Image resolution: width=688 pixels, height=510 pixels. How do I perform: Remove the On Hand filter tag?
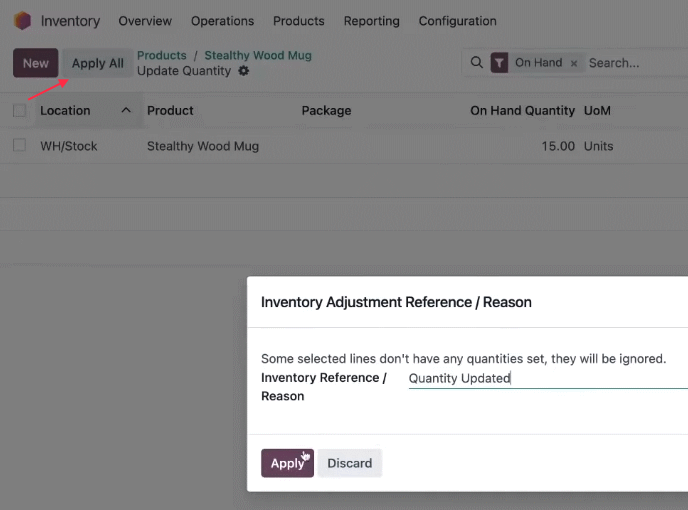(x=573, y=63)
